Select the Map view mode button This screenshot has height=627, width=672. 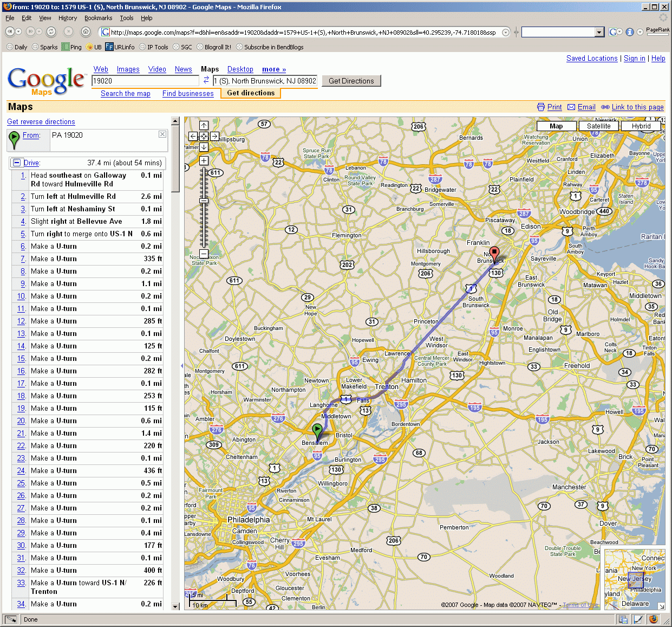[x=556, y=126]
